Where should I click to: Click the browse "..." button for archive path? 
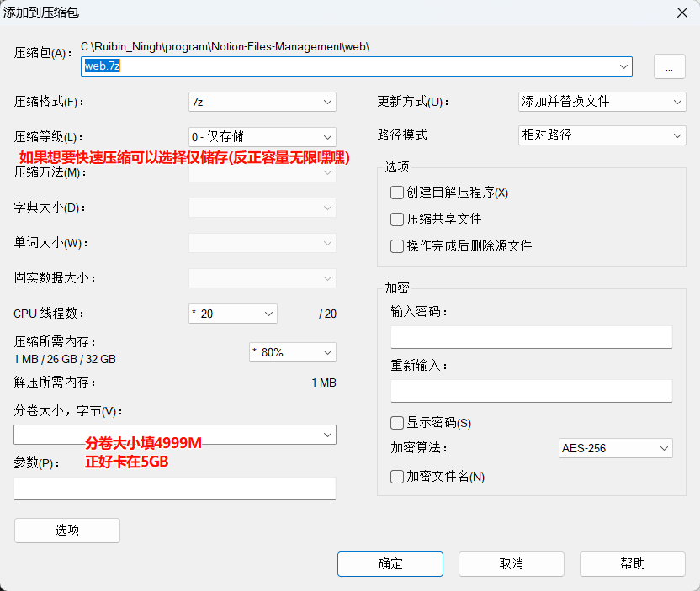tap(669, 67)
